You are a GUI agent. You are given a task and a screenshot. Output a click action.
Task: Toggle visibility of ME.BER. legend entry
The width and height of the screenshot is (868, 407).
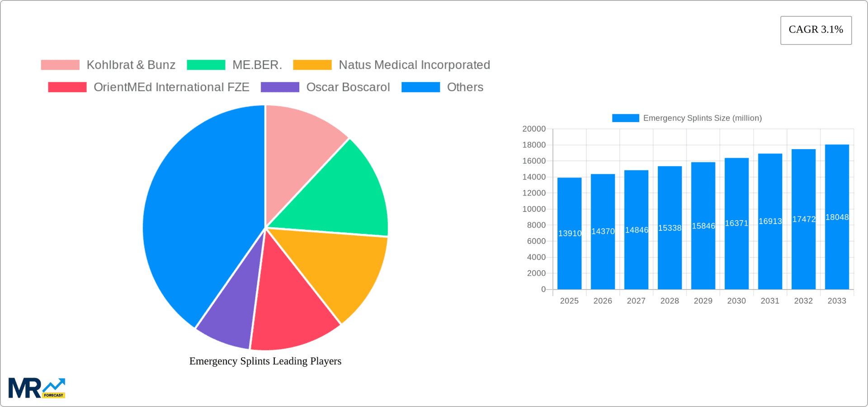click(x=257, y=65)
